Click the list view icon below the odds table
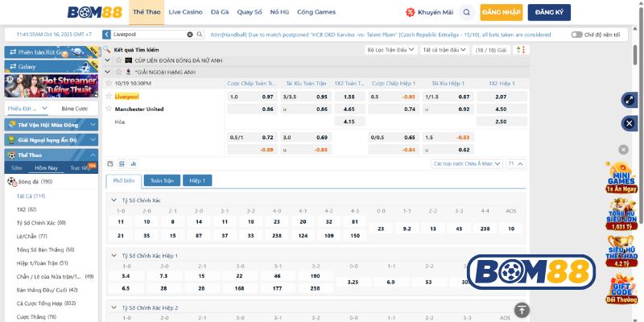Screen dimensions: 644x322 click(x=122, y=163)
